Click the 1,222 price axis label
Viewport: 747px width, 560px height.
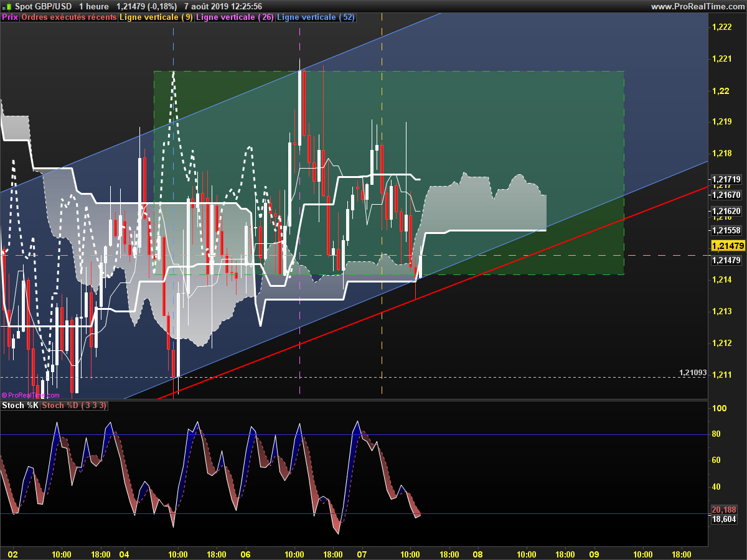click(x=721, y=27)
